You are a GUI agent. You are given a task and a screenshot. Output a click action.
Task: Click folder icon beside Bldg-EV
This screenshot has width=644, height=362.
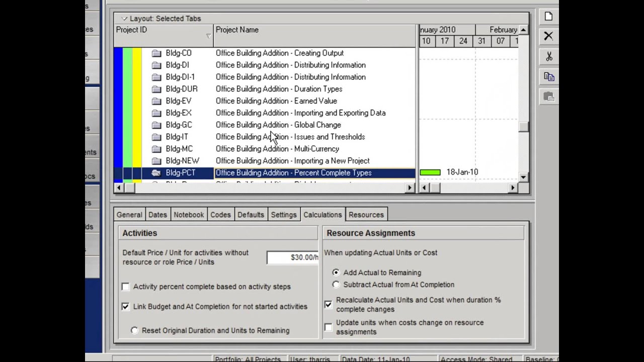pos(156,101)
